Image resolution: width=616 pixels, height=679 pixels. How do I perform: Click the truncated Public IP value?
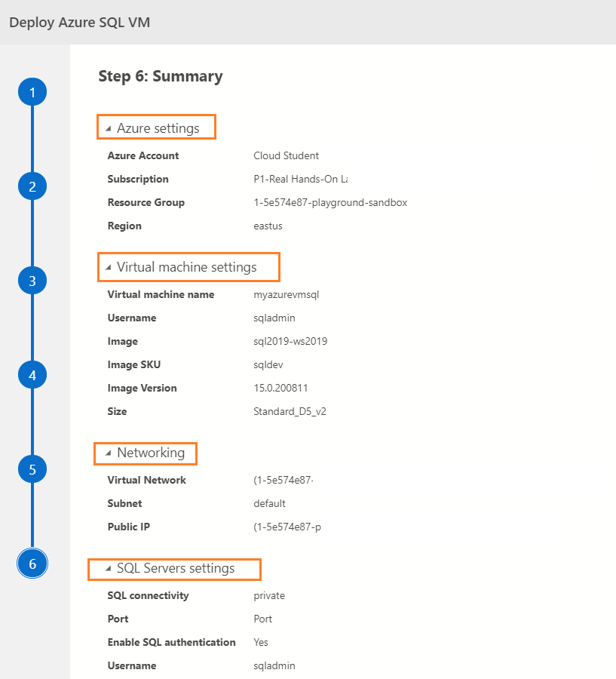(x=287, y=527)
